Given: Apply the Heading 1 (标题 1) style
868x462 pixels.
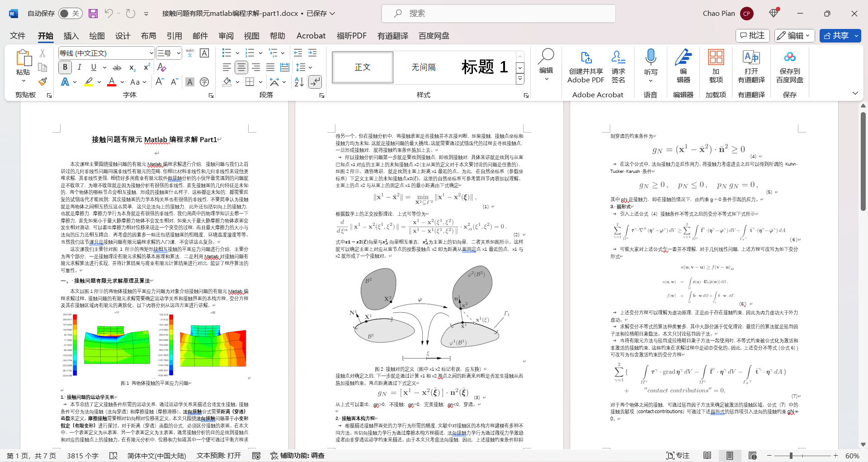Looking at the screenshot, I should 484,67.
